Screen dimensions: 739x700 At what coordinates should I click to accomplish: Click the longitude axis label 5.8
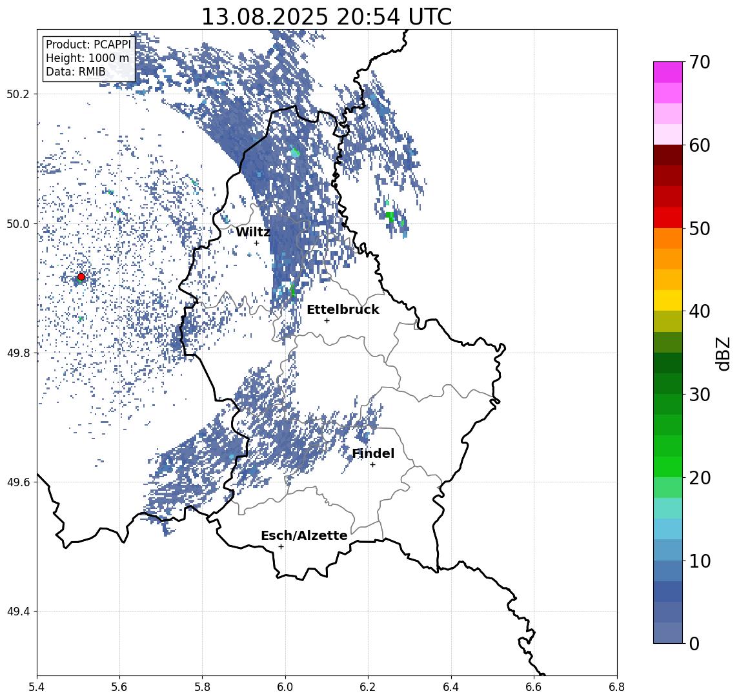pos(202,687)
